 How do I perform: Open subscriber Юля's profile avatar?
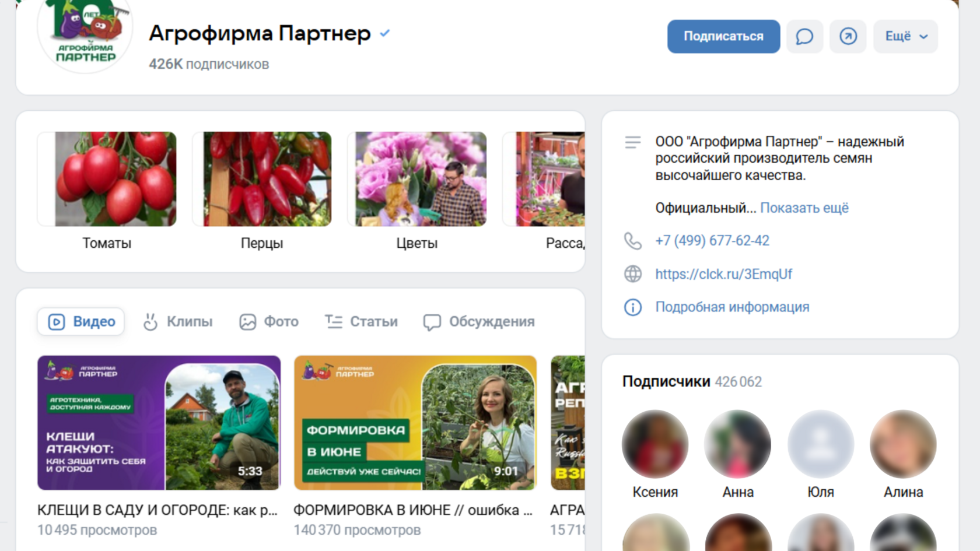(x=821, y=444)
